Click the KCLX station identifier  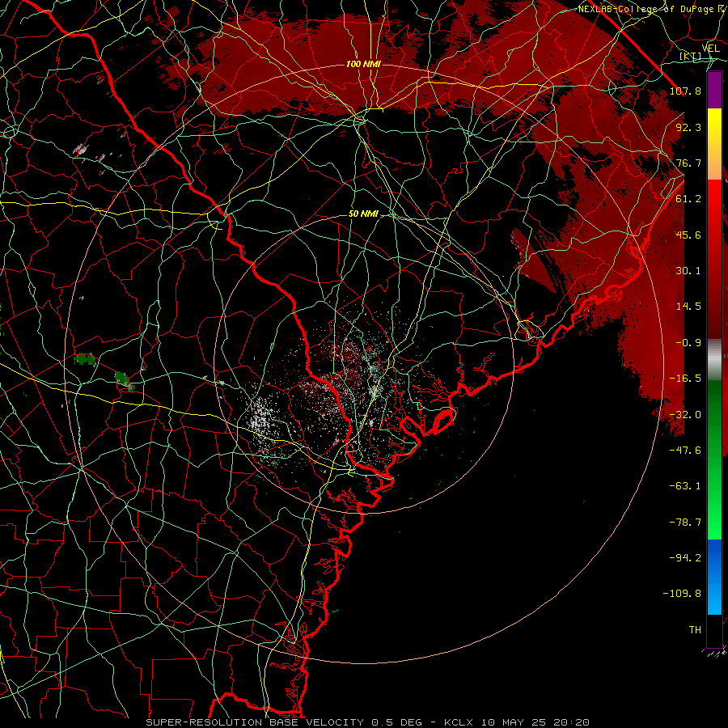click(459, 722)
